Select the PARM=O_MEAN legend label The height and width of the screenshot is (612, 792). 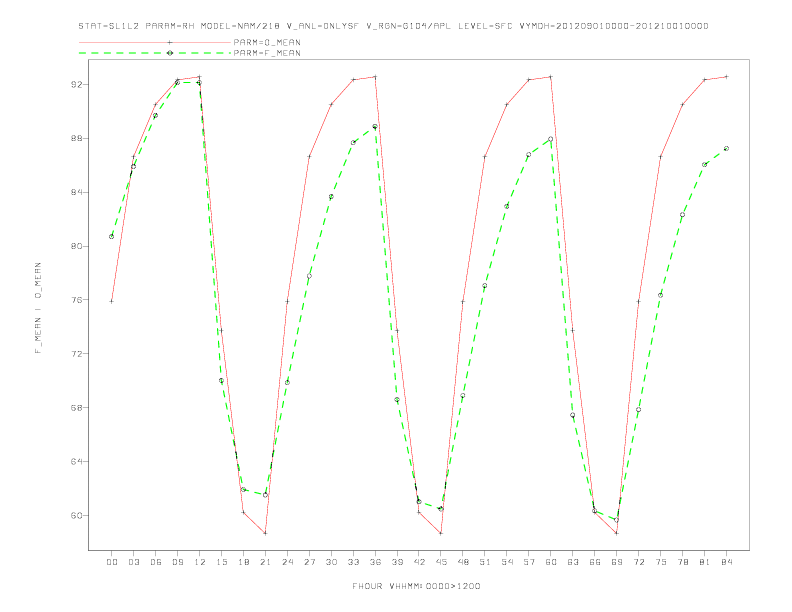pyautogui.click(x=267, y=42)
